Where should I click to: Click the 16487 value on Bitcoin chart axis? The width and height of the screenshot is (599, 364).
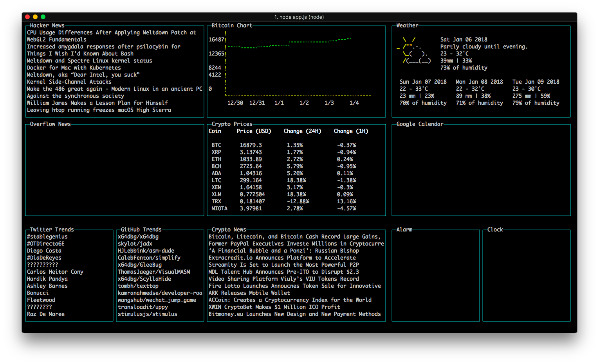point(216,39)
